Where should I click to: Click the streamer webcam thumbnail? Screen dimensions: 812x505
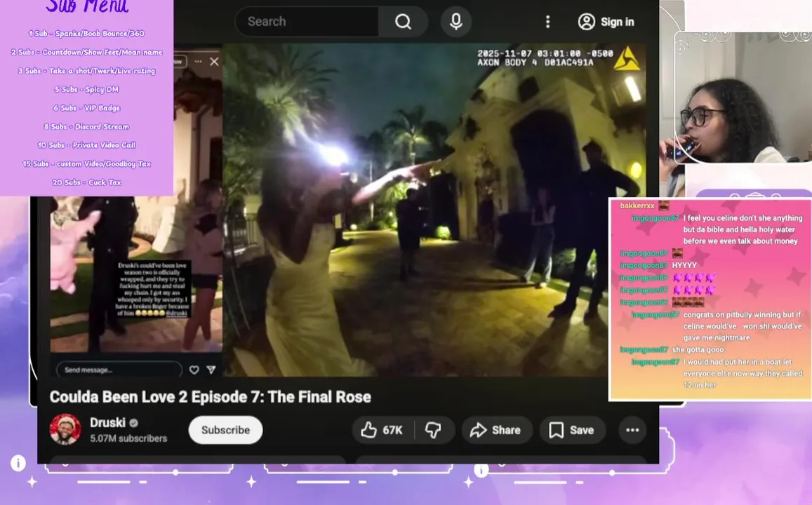tap(743, 97)
